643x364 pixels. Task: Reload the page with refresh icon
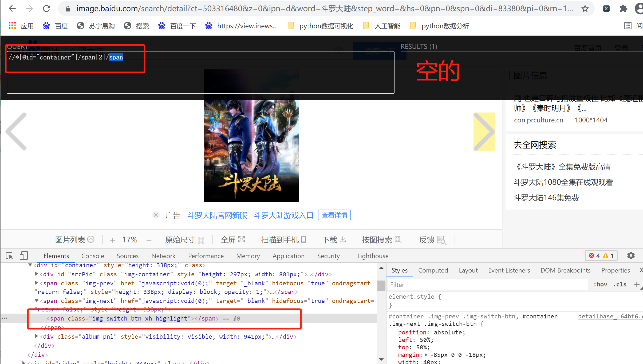pyautogui.click(x=46, y=9)
